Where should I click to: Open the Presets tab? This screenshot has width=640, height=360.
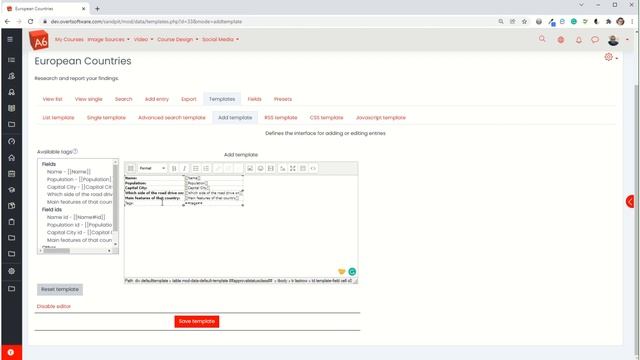click(x=283, y=99)
